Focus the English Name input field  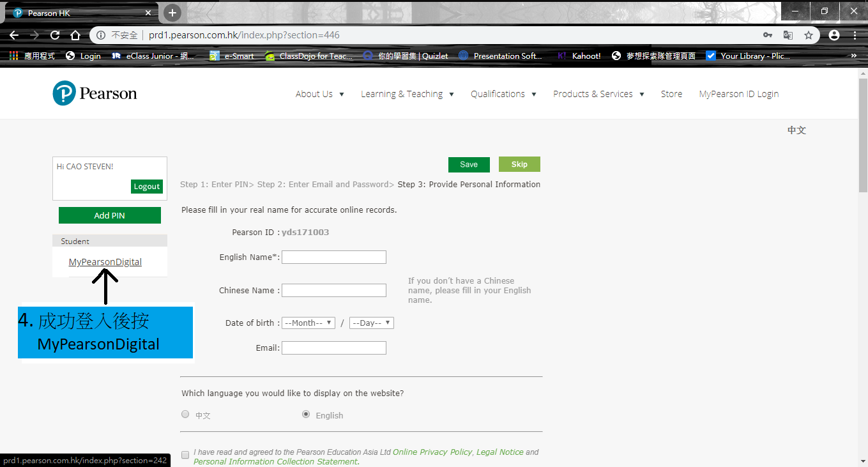click(334, 257)
